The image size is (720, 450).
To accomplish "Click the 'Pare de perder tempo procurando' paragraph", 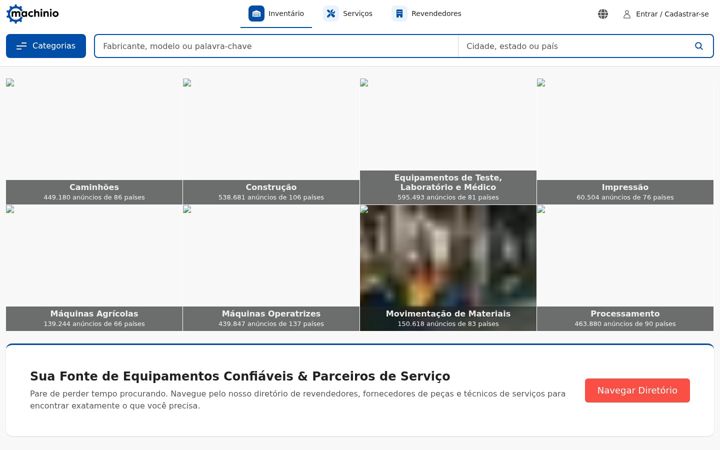I will (298, 399).
